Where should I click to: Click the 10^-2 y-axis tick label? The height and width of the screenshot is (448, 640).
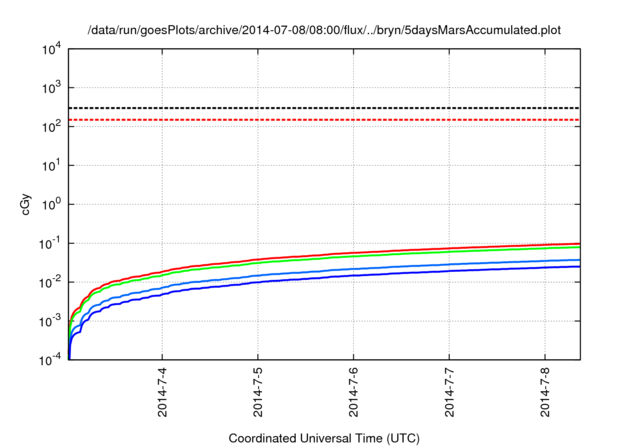pyautogui.click(x=51, y=282)
